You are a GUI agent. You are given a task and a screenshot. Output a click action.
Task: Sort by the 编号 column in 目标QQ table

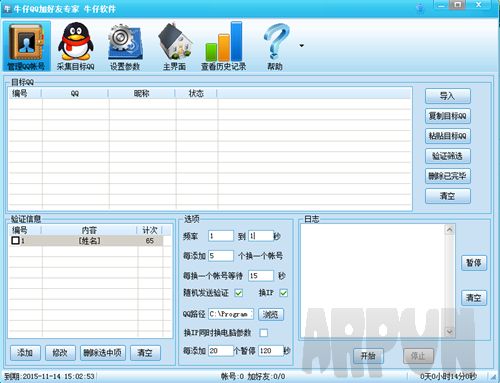[24, 93]
